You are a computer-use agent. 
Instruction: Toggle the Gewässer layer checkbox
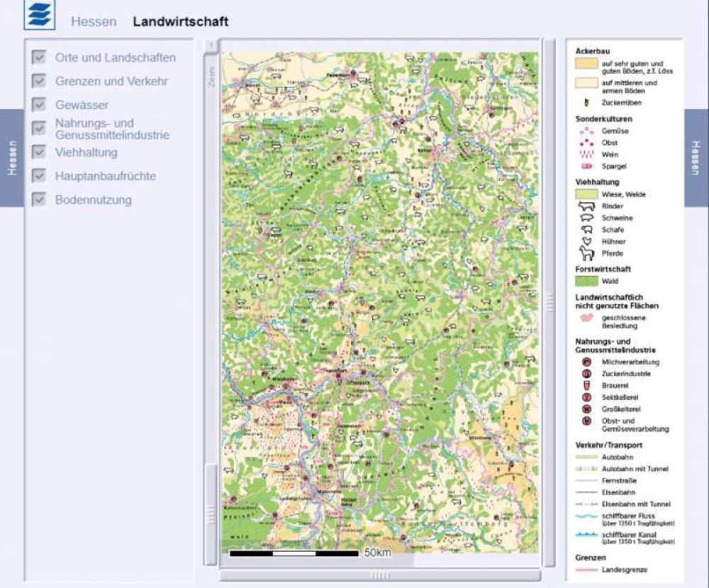click(x=39, y=104)
